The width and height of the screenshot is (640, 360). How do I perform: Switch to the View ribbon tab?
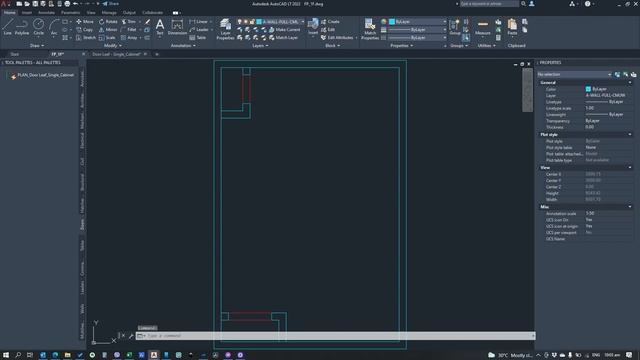pos(91,13)
